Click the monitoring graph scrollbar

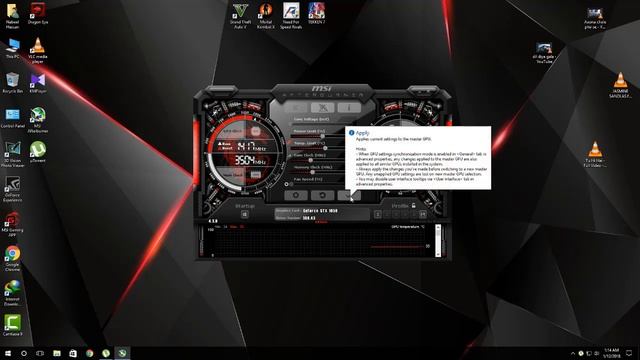[x=438, y=240]
